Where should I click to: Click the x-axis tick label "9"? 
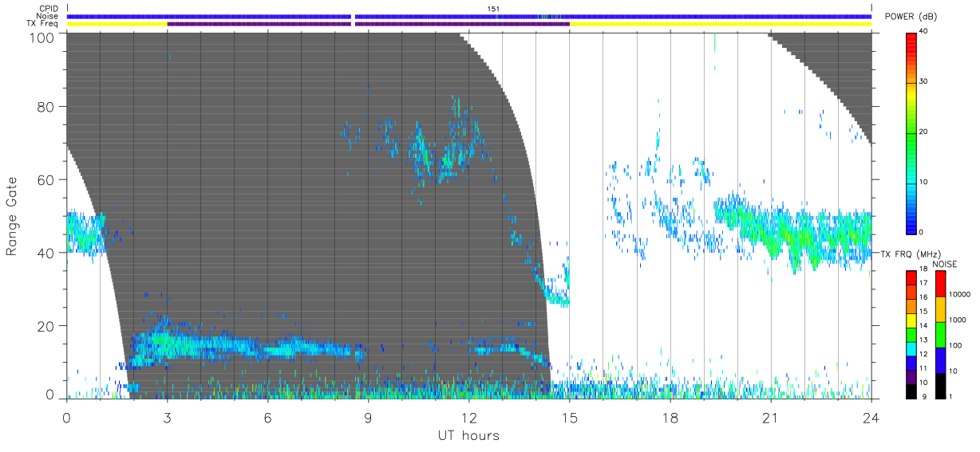(368, 419)
